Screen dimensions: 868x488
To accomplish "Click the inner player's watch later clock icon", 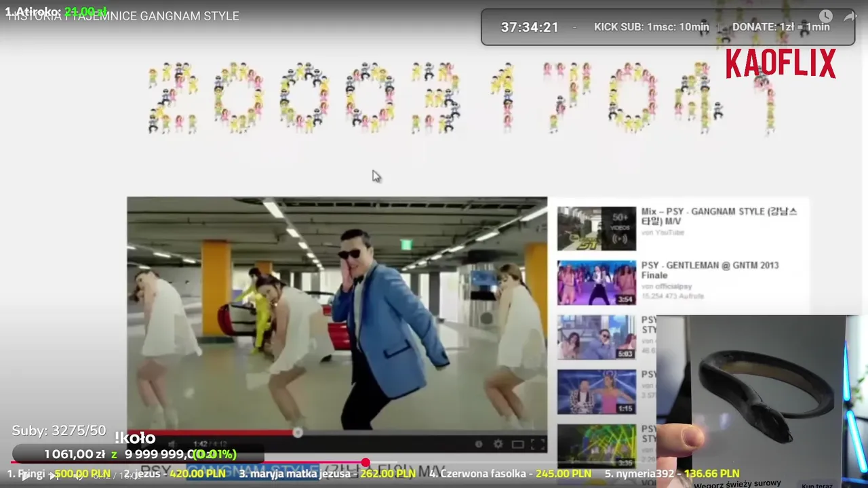I will (x=479, y=445).
